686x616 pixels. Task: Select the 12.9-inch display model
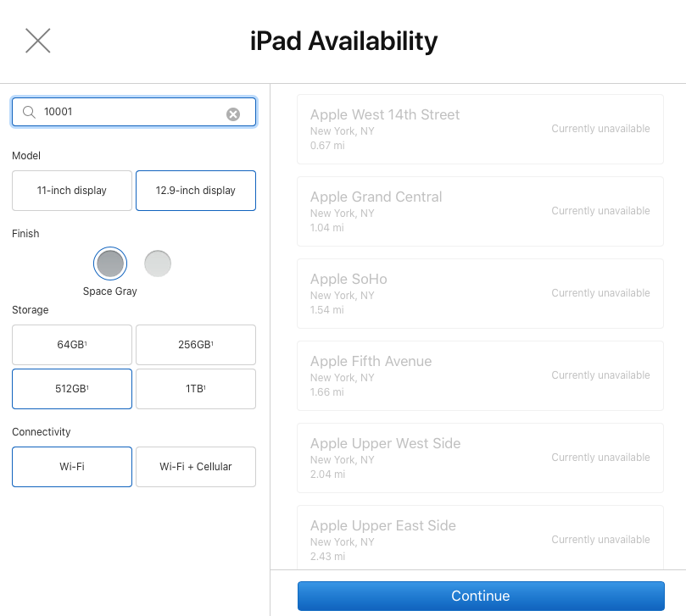(196, 191)
